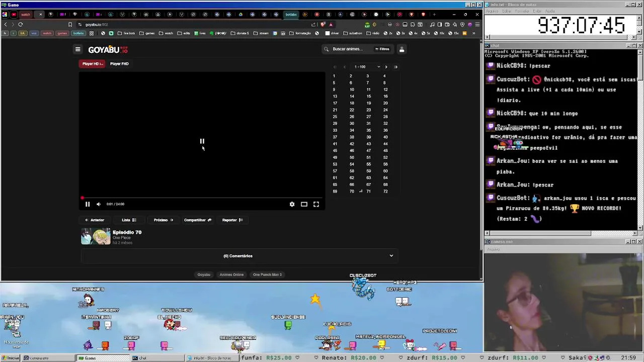
Task: Click the Reportar report button
Action: pos(232,220)
